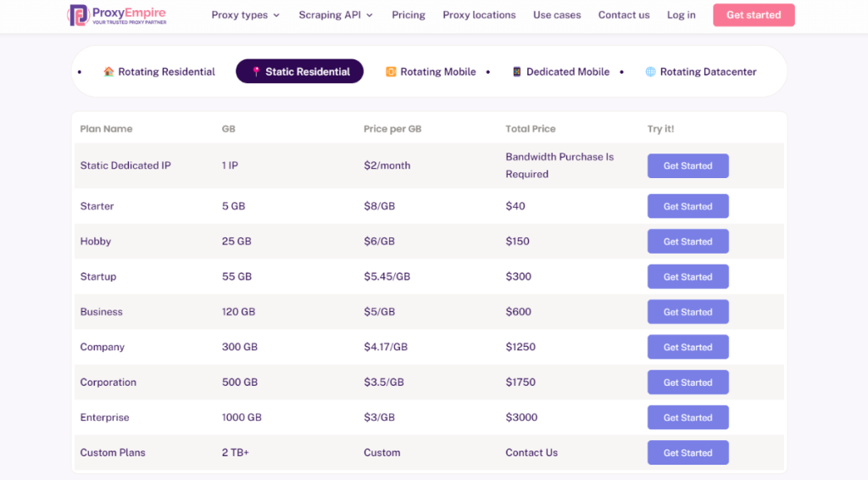Get Started with the Starter plan

[x=687, y=206]
